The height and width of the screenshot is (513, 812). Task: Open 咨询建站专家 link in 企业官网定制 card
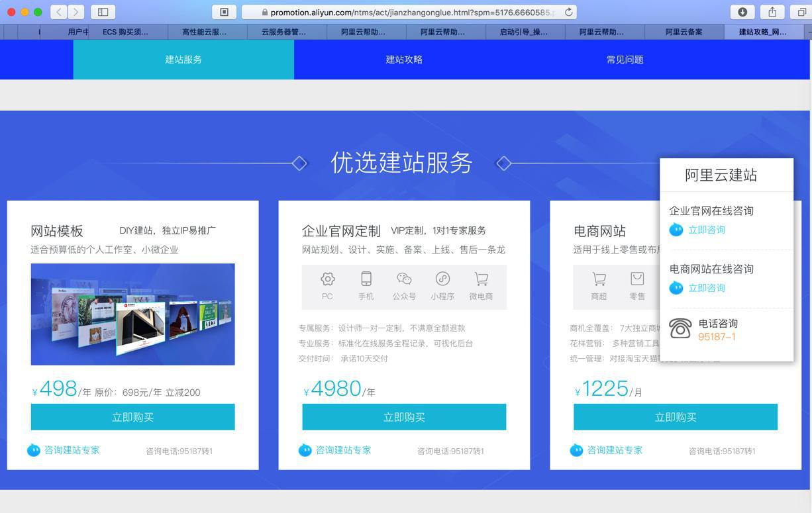343,450
